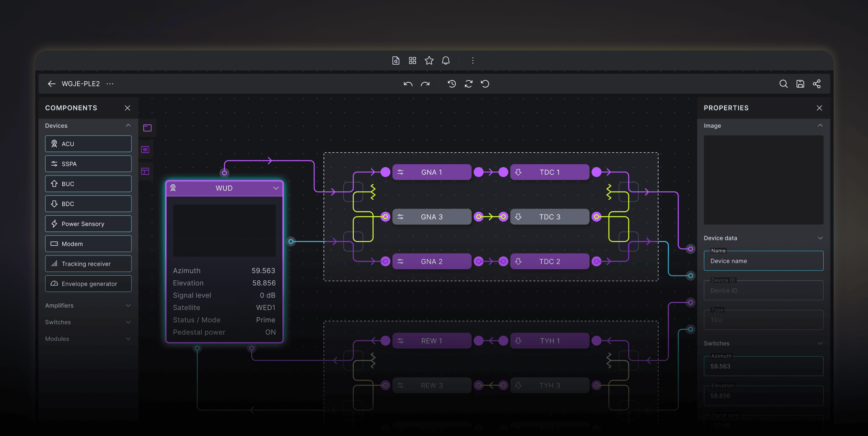The image size is (868, 436).
Task: Select the TDC 3 node
Action: click(x=550, y=217)
